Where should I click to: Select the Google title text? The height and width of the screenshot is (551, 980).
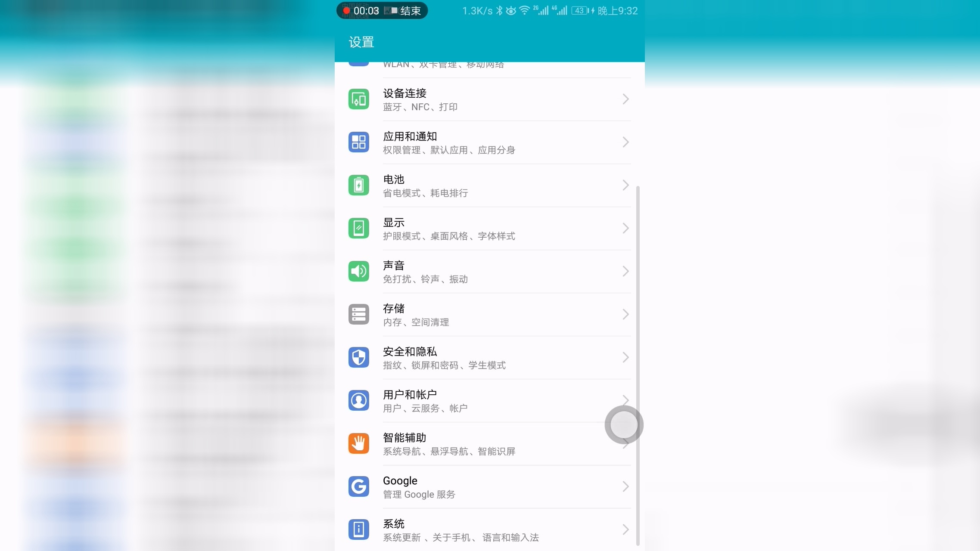400,481
